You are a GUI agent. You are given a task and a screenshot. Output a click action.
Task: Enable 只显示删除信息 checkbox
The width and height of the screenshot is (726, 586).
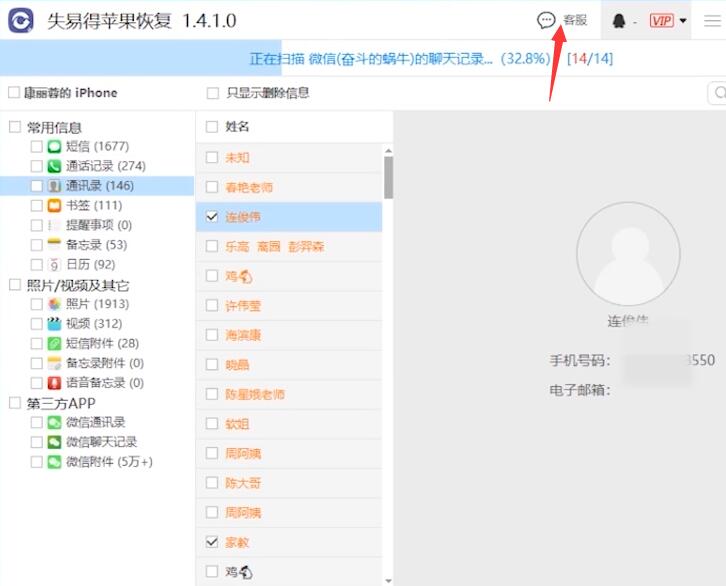213,93
